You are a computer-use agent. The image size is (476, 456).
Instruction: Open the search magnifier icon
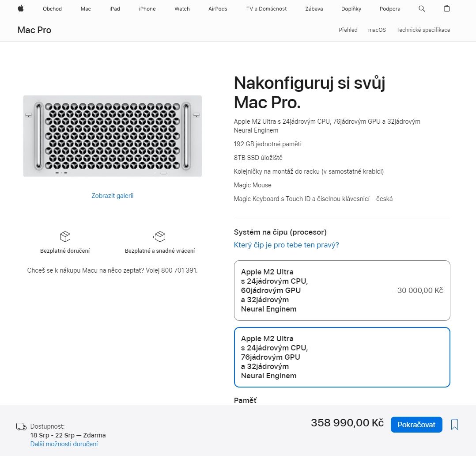422,8
